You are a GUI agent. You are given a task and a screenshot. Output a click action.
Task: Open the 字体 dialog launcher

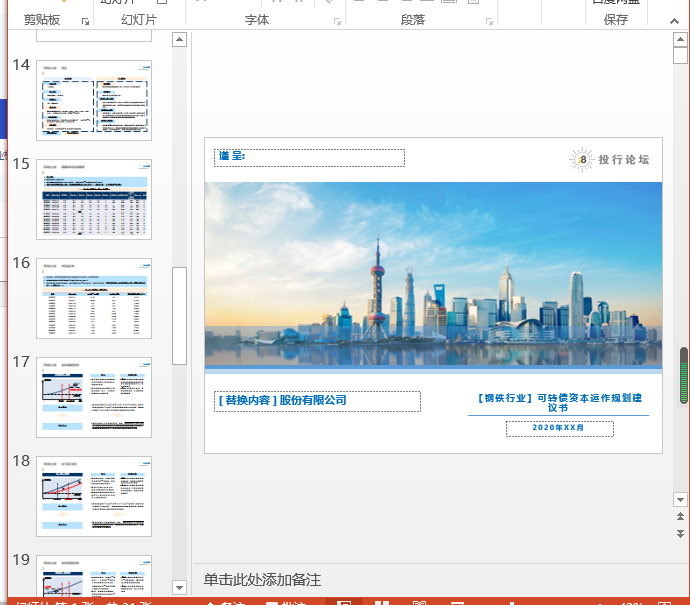click(x=337, y=21)
